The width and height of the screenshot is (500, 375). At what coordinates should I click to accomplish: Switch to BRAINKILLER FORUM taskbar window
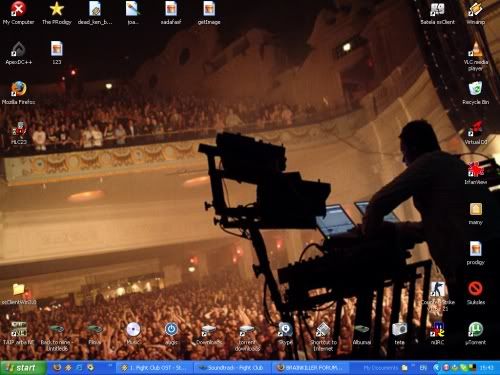(x=311, y=368)
